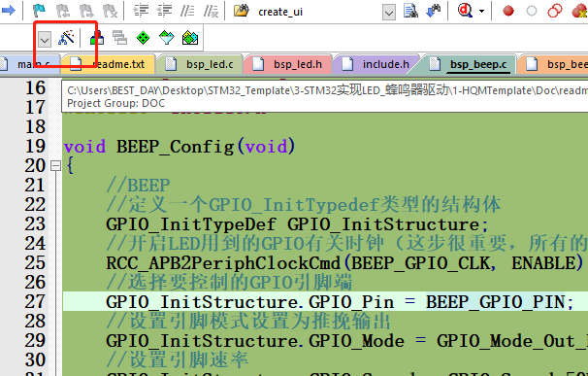Open the target selection dropdown arrow
The image size is (588, 376).
[x=45, y=40]
